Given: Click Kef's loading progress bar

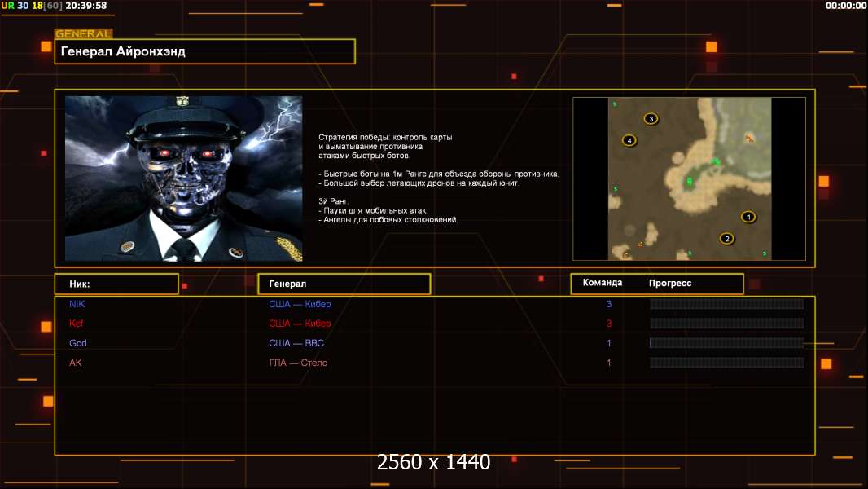Looking at the screenshot, I should [727, 324].
